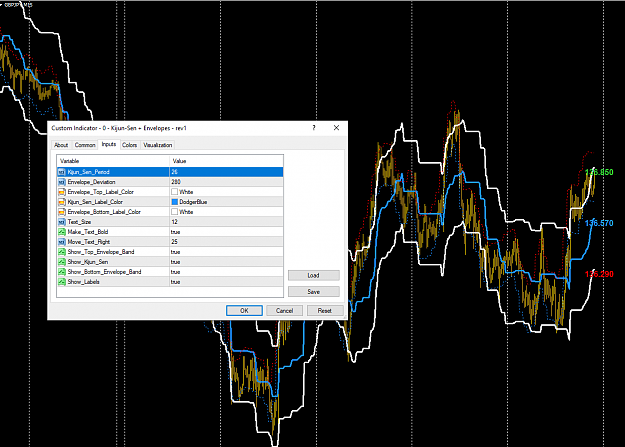Image resolution: width=625 pixels, height=447 pixels.
Task: Select the Inputs tab
Action: tap(109, 144)
